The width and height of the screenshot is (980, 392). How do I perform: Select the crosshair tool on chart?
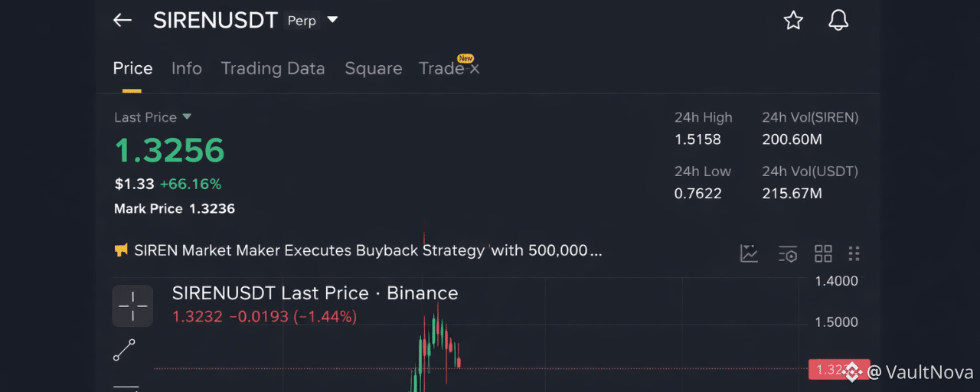132,305
